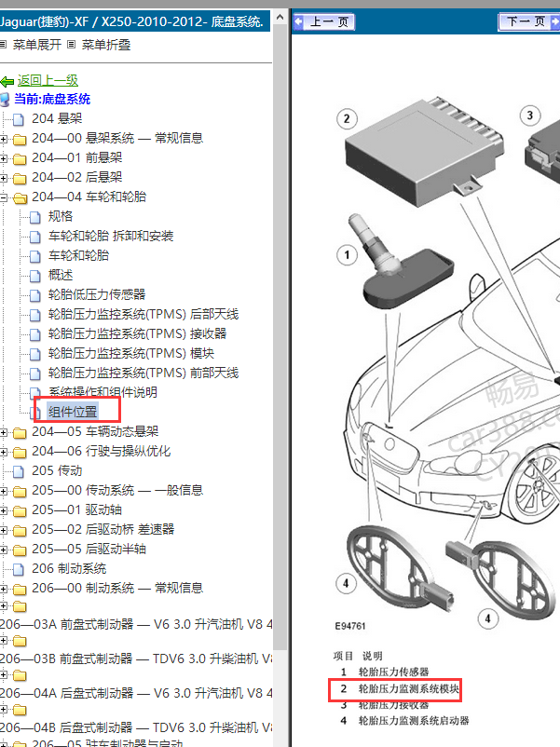Click the 204—05 车辆动态悬架 folder icon
The width and height of the screenshot is (560, 747).
point(20,432)
